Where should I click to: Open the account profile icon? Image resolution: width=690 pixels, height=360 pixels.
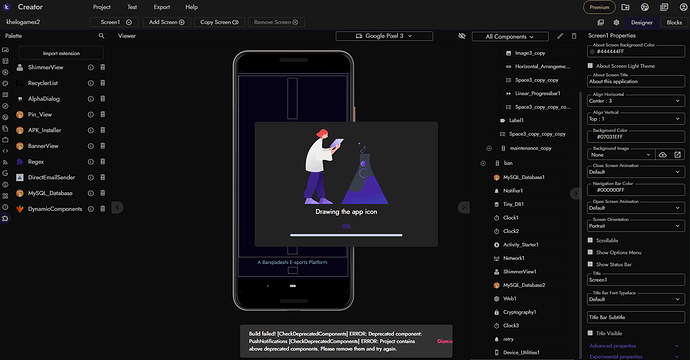click(683, 7)
